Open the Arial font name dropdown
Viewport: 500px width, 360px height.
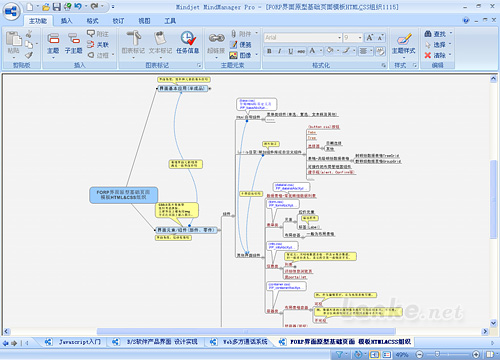tap(339, 38)
